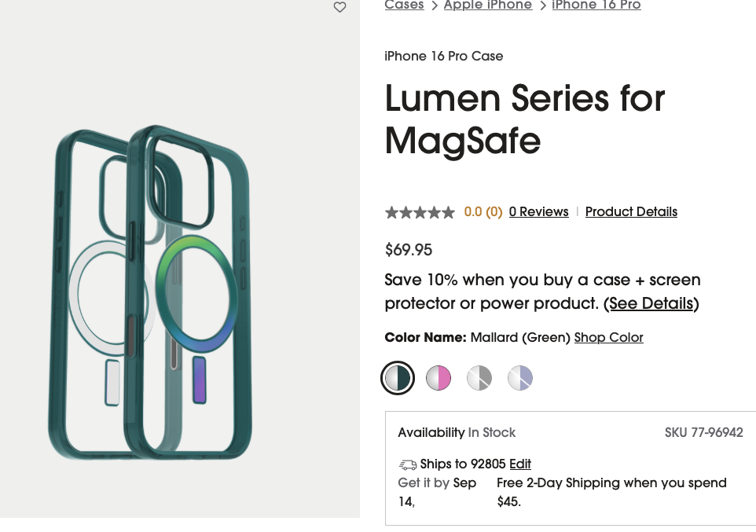The image size is (756, 532).
Task: Jump to Product Details link
Action: (x=631, y=212)
